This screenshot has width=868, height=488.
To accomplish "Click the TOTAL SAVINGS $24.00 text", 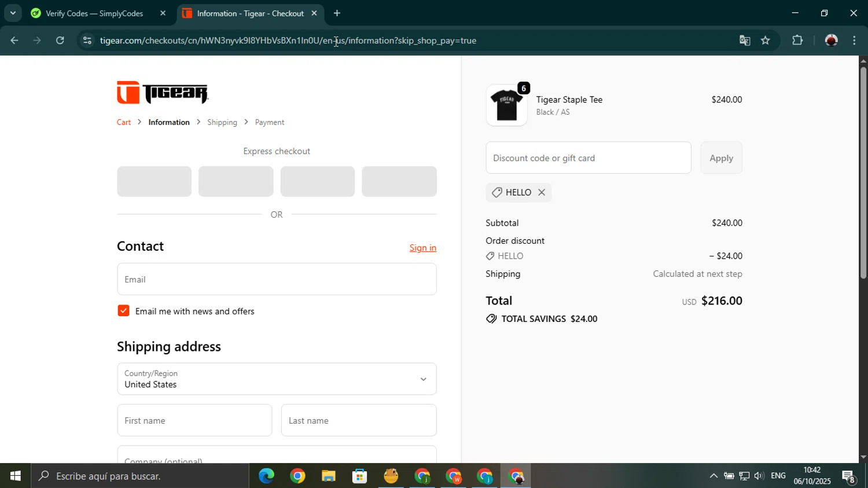I will pos(549,319).
